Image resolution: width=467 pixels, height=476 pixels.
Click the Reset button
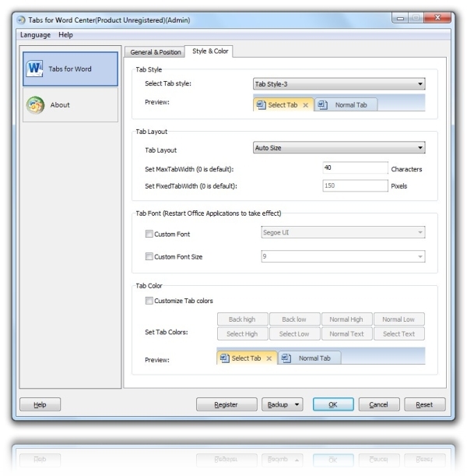[x=424, y=404]
